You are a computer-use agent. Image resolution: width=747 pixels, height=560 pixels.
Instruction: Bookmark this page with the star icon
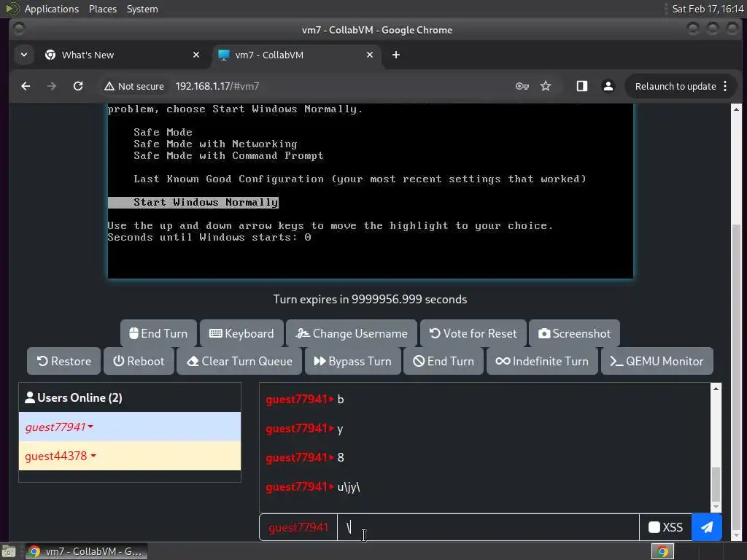(546, 86)
